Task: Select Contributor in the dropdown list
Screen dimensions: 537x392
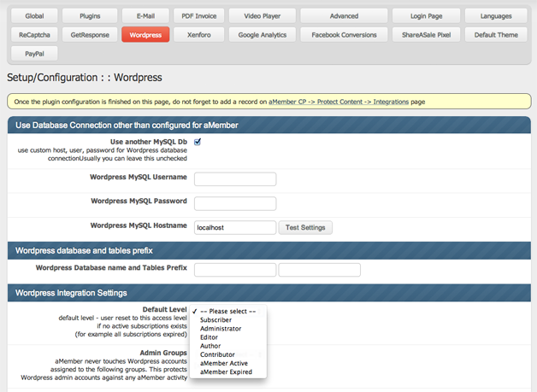Action: [228, 354]
